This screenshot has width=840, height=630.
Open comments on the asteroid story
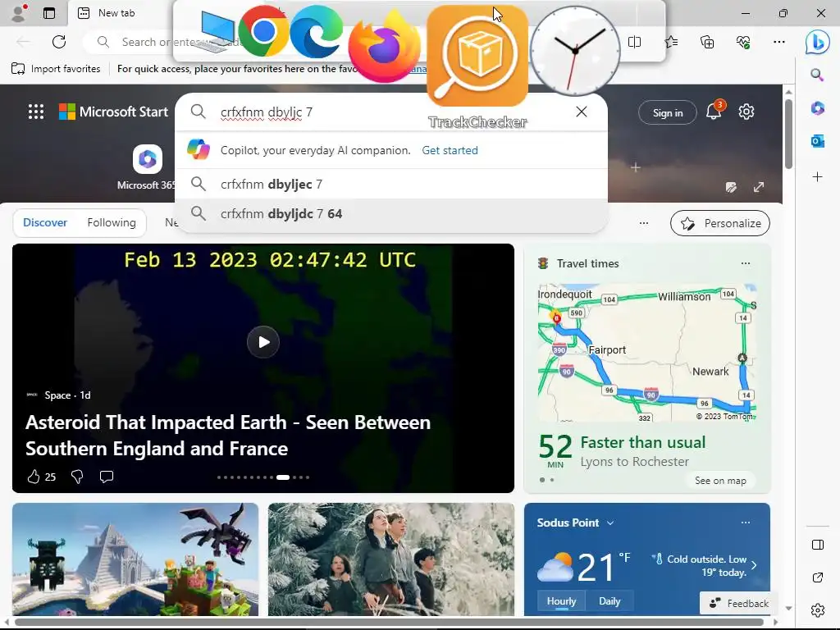coord(107,477)
